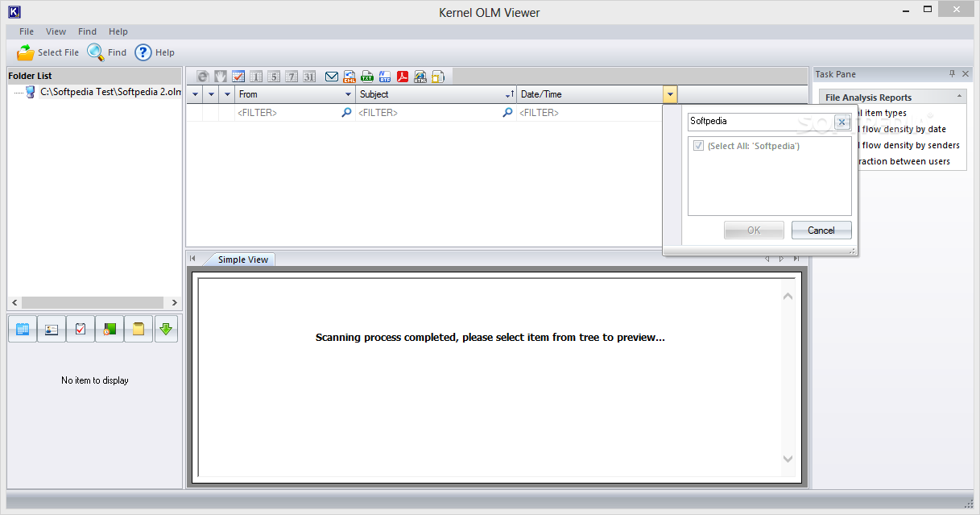Open the 'item types' report link
980x515 pixels.
click(884, 113)
